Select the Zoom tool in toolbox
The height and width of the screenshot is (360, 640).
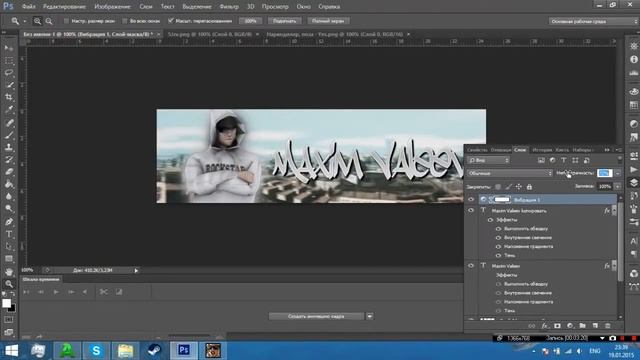pos(9,284)
